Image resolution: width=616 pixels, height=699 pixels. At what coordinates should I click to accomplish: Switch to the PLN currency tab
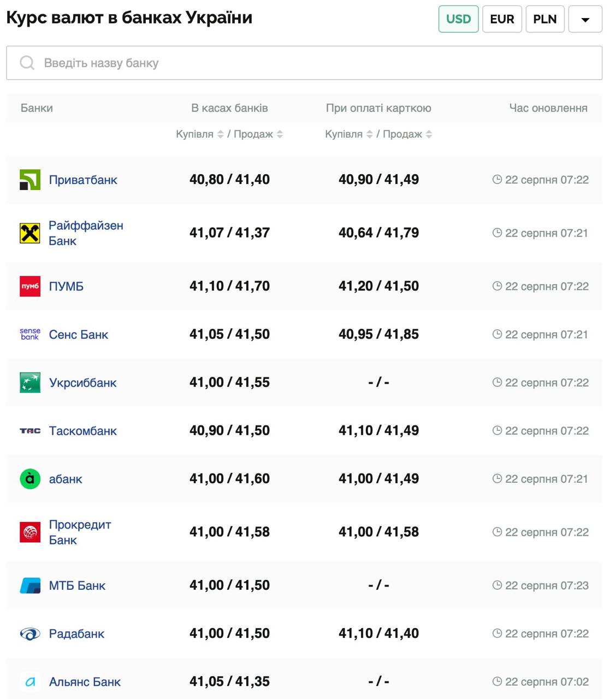coord(544,19)
